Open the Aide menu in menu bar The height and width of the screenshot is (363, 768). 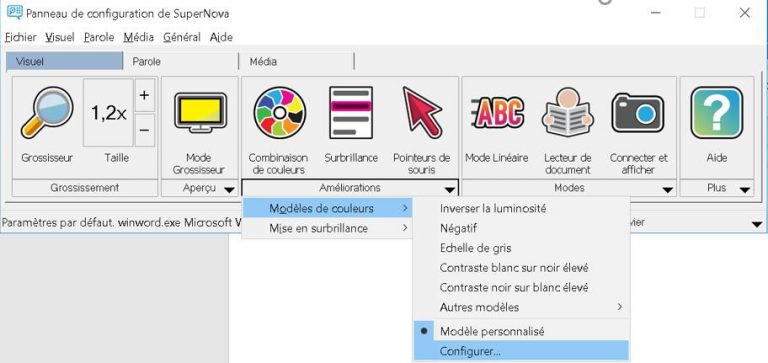(221, 37)
